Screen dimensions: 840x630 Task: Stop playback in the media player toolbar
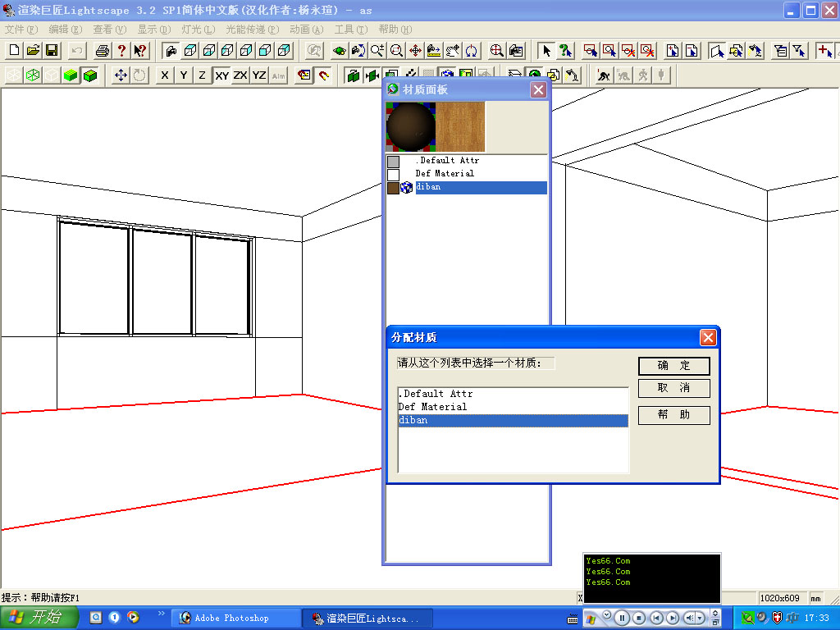tap(639, 619)
